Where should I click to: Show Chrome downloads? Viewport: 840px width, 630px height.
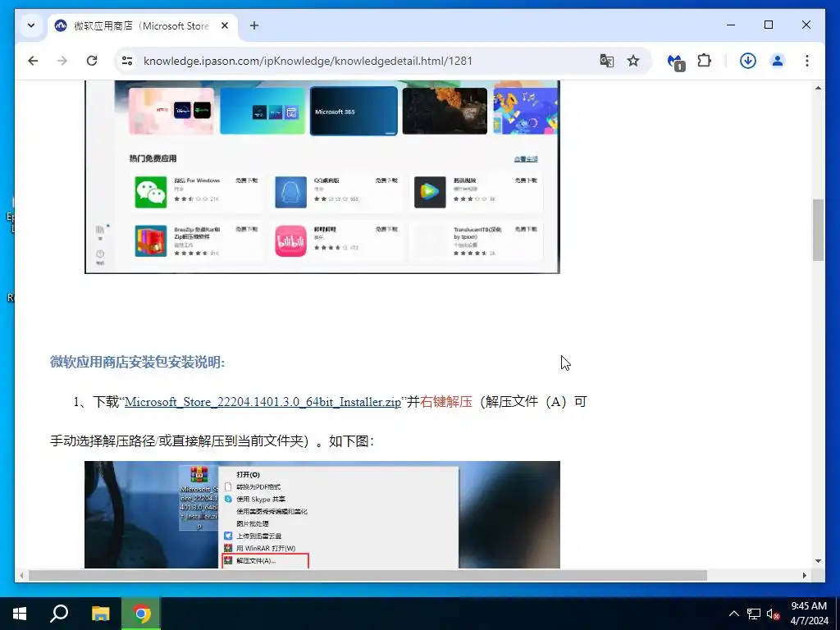click(x=748, y=61)
